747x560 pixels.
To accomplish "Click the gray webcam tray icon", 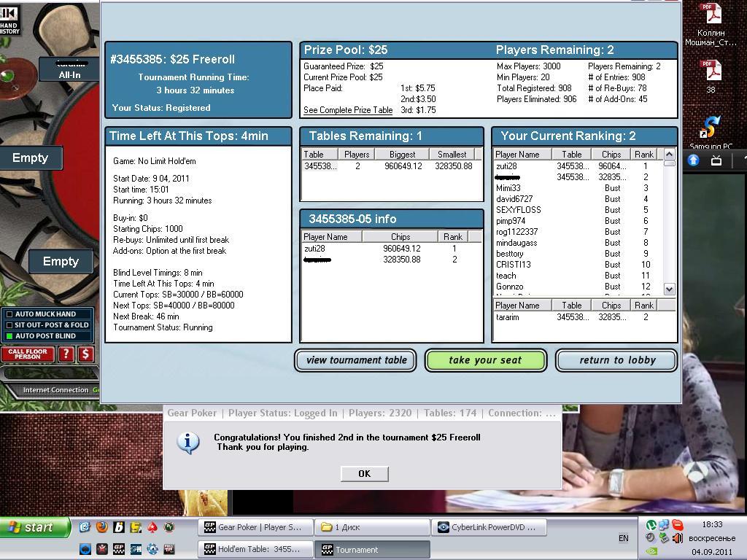I will [x=650, y=537].
